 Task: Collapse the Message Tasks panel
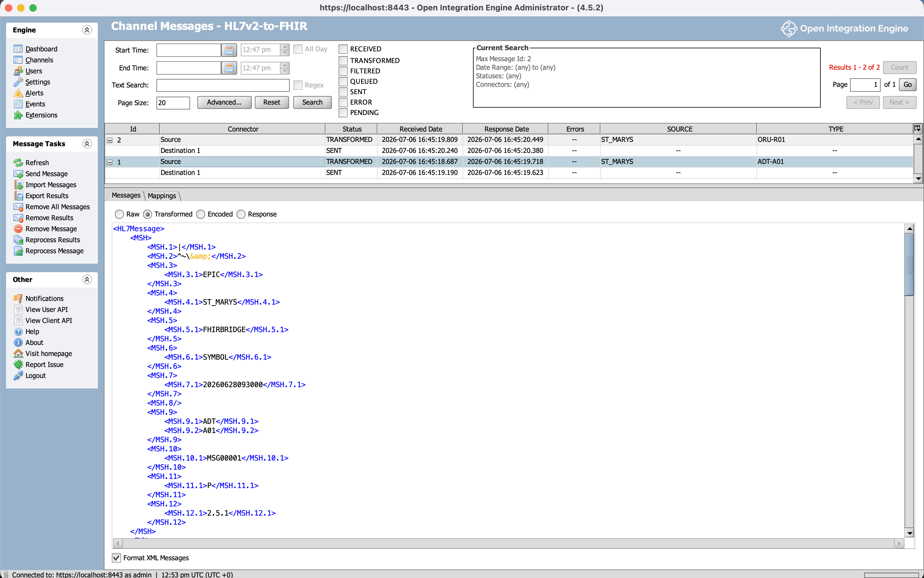87,144
